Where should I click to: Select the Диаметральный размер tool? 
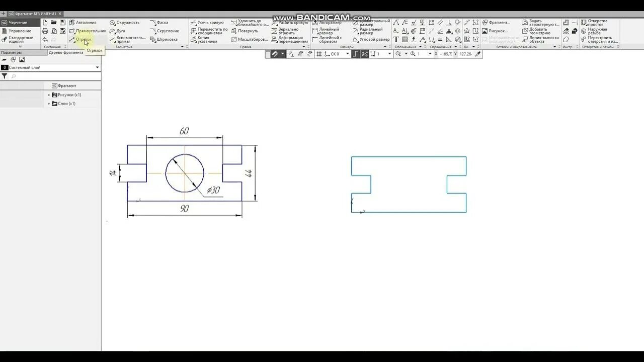(x=371, y=23)
